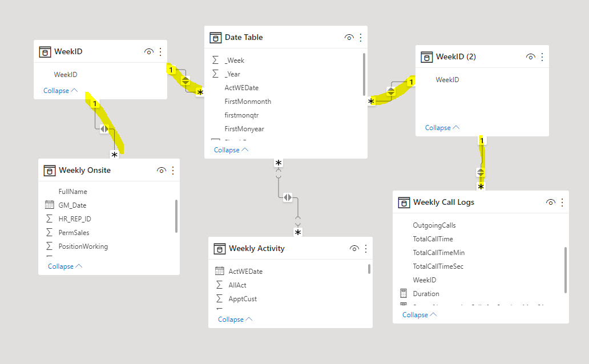Select the Date Table title text
Screen dimensions: 589x364
(x=243, y=37)
